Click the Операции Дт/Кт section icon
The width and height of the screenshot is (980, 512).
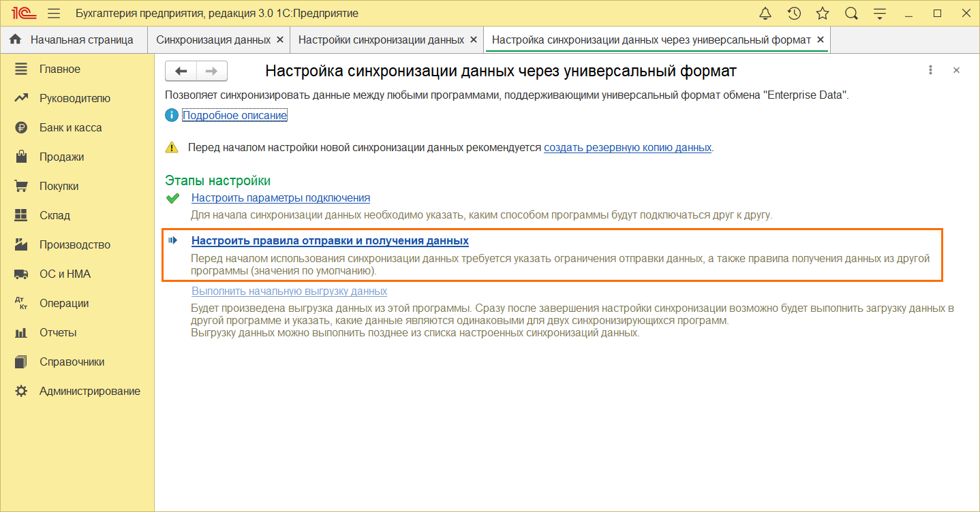tap(21, 302)
